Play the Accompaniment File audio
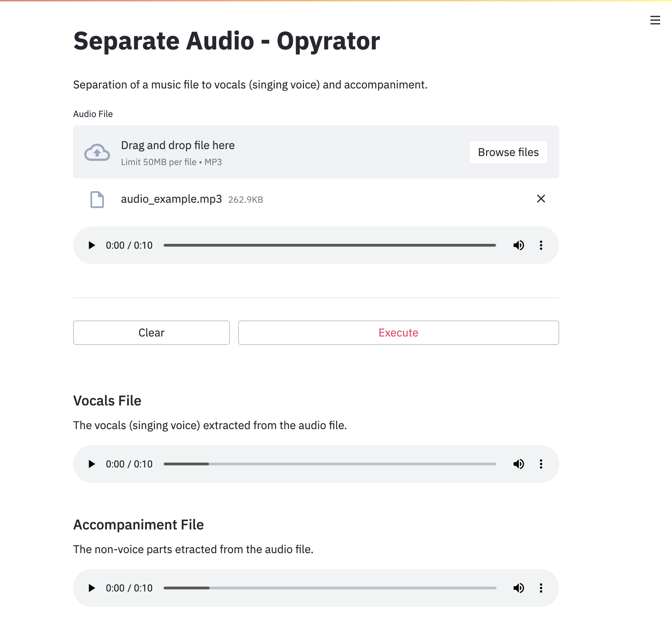This screenshot has height=627, width=672. [92, 588]
